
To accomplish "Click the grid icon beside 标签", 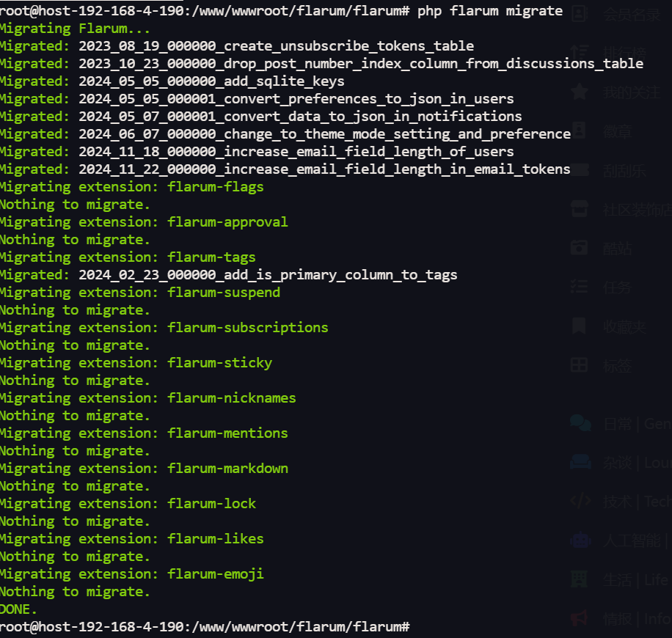I will tap(579, 365).
